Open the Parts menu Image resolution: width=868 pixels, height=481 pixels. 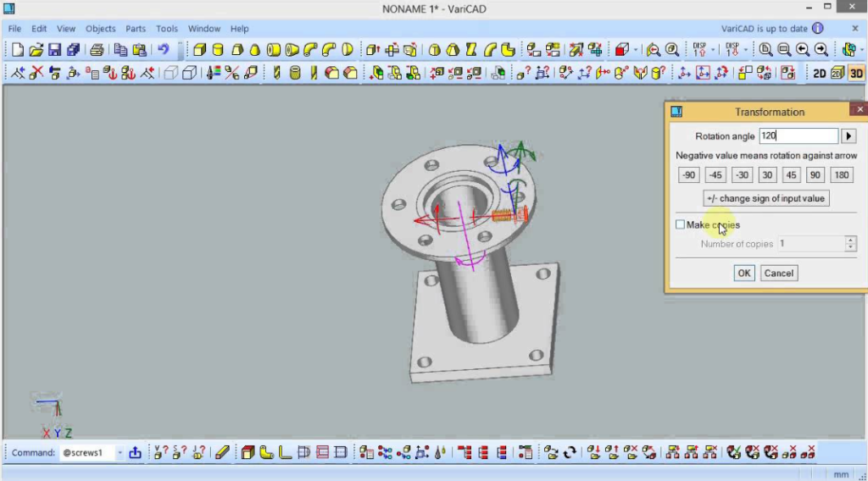coord(135,28)
